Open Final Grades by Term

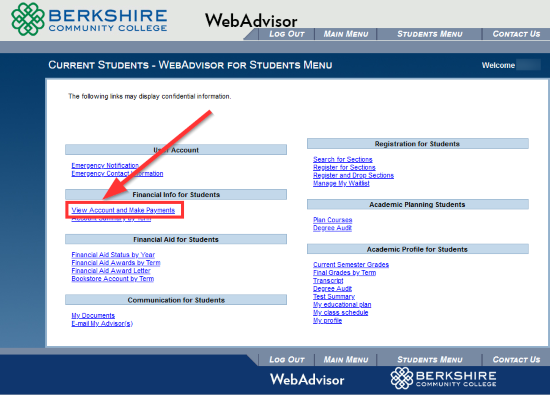(344, 273)
